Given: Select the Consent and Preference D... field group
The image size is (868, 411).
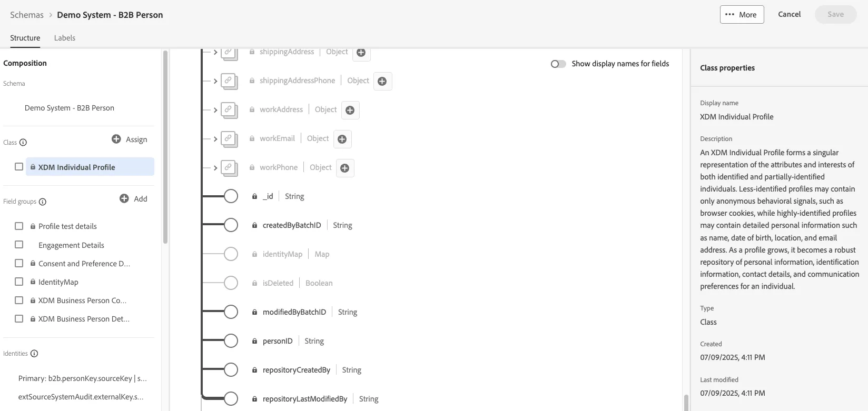Looking at the screenshot, I should [84, 264].
